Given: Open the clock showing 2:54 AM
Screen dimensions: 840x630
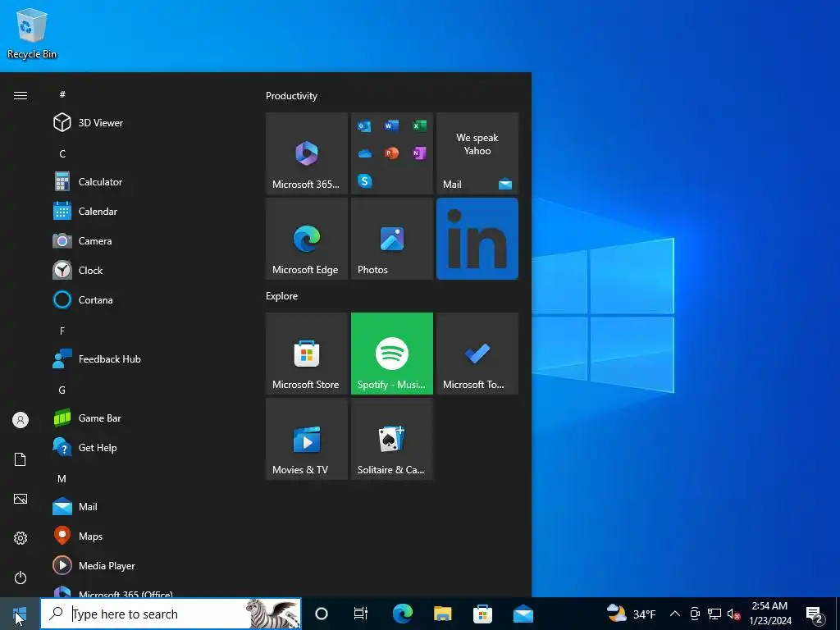Looking at the screenshot, I should click(x=769, y=614).
